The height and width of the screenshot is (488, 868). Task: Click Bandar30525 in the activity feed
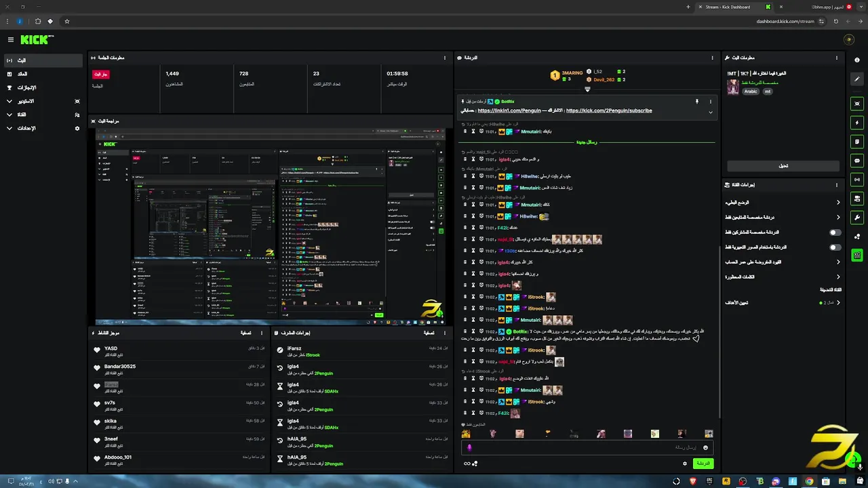click(120, 367)
